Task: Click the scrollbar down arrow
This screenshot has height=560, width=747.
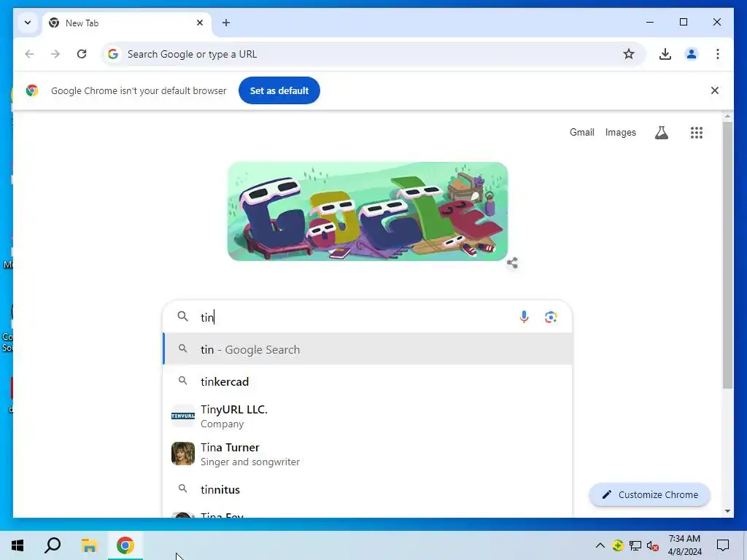Action: [727, 511]
